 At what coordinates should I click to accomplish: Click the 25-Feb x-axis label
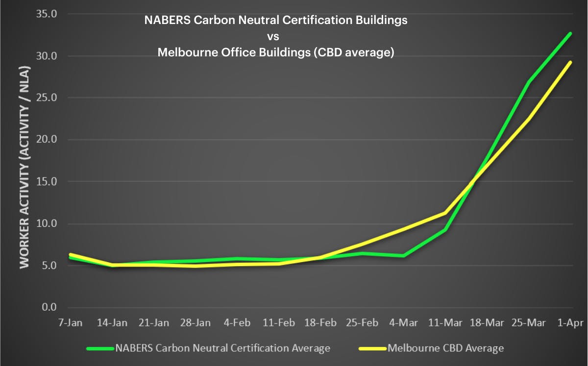pos(363,323)
